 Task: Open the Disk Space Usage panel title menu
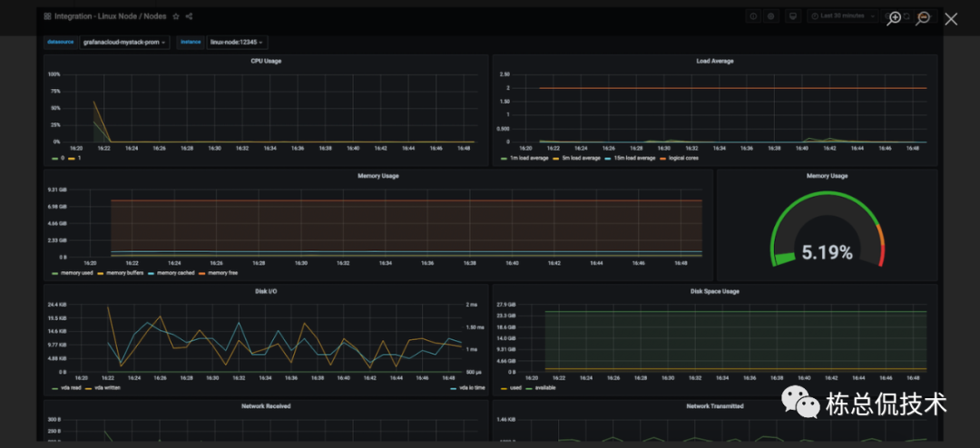(x=715, y=291)
